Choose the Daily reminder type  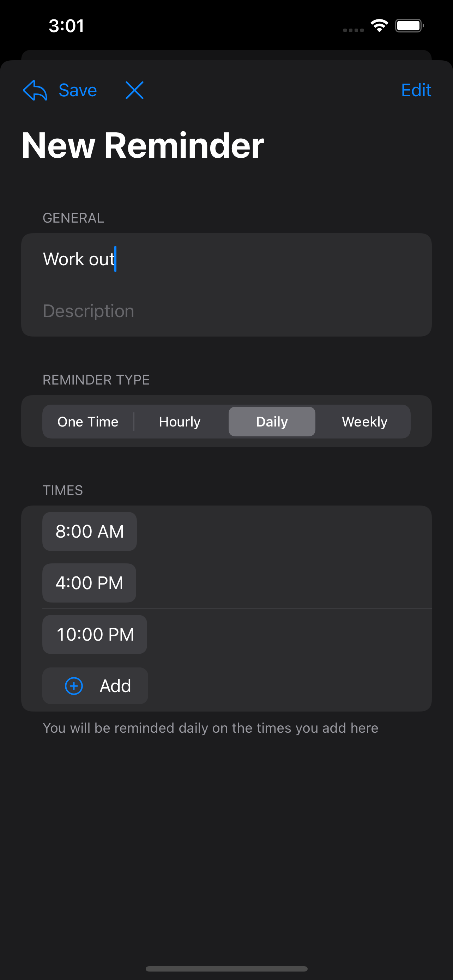[x=272, y=422]
